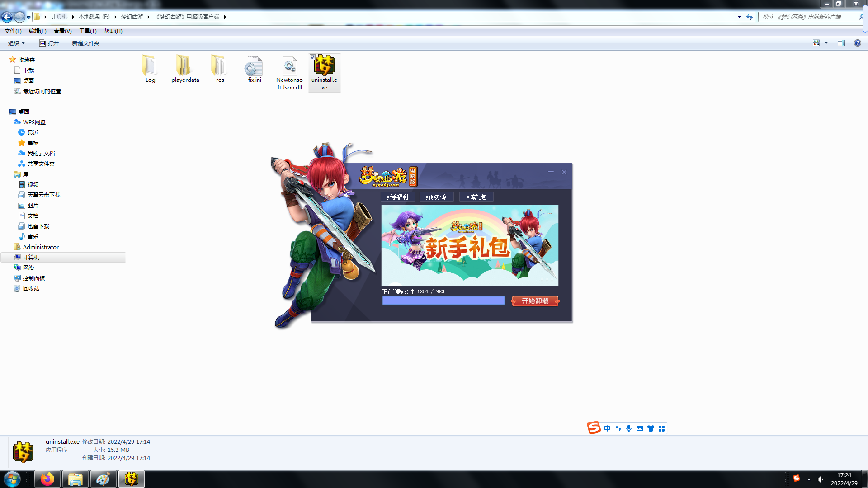Open Firefox from the taskbar
The image size is (868, 488).
(x=47, y=479)
